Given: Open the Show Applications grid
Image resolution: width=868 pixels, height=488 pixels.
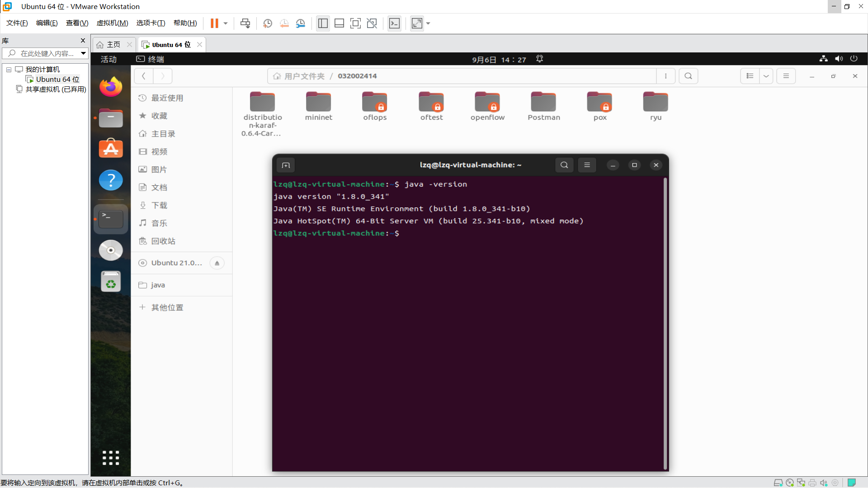Looking at the screenshot, I should [x=111, y=458].
